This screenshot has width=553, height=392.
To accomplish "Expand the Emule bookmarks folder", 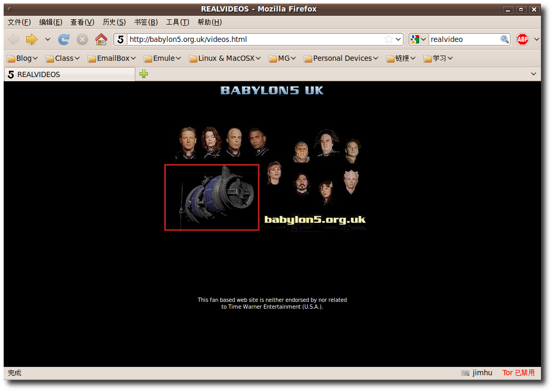I will pyautogui.click(x=163, y=58).
